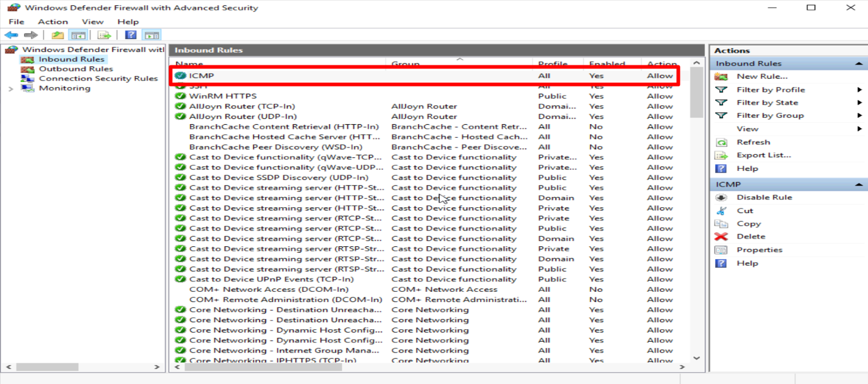
Task: Expand the Monitoring tree node
Action: pyautogui.click(x=11, y=88)
